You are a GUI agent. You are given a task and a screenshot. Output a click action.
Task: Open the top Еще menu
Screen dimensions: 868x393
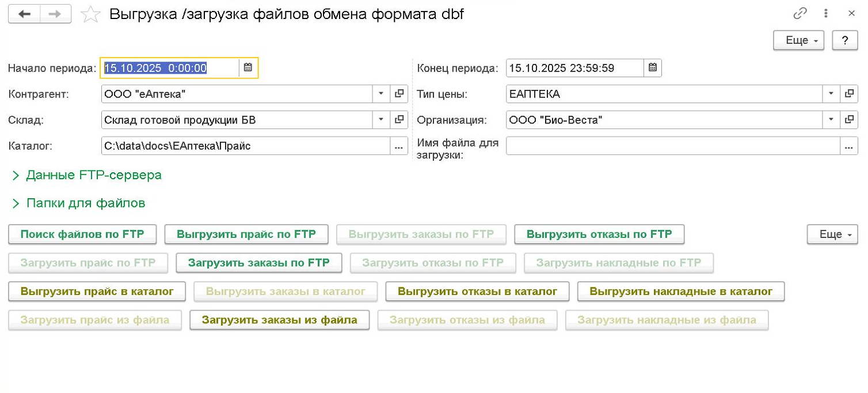800,40
